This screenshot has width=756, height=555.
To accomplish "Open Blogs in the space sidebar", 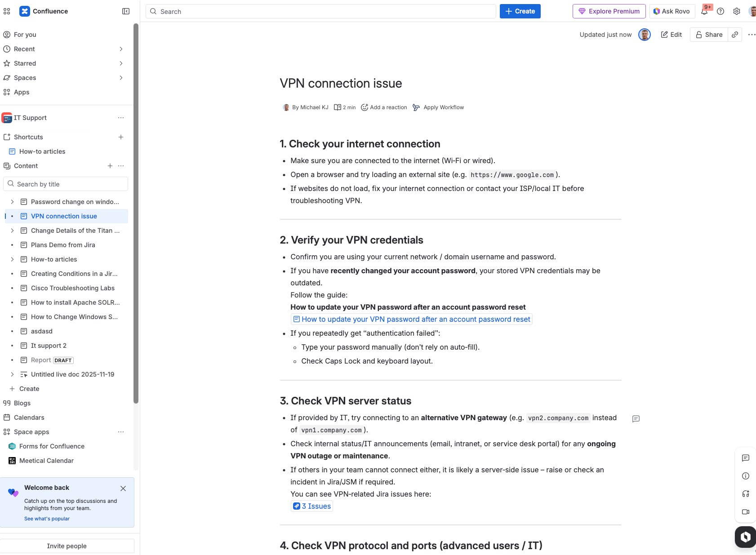I will (x=22, y=403).
